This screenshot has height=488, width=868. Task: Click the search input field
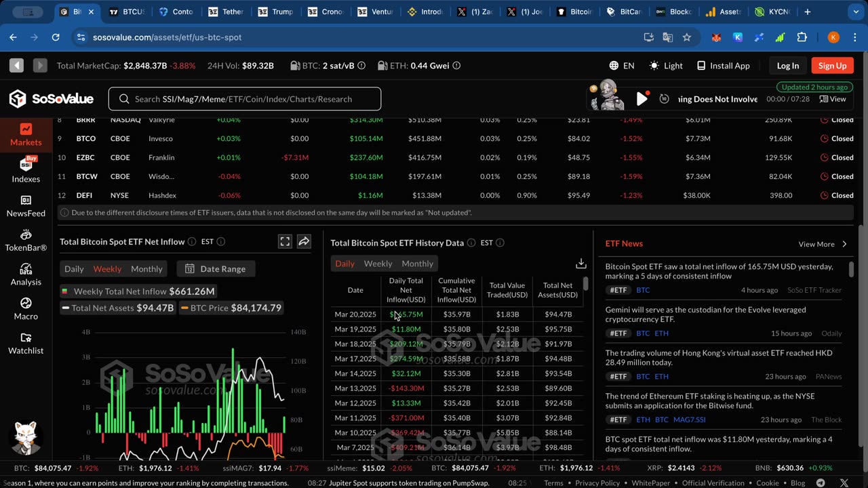pyautogui.click(x=244, y=99)
